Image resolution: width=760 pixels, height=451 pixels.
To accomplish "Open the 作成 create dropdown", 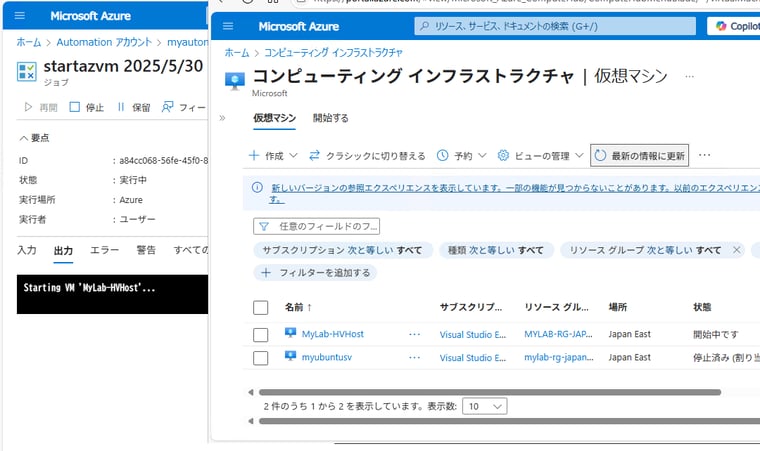I will (273, 156).
